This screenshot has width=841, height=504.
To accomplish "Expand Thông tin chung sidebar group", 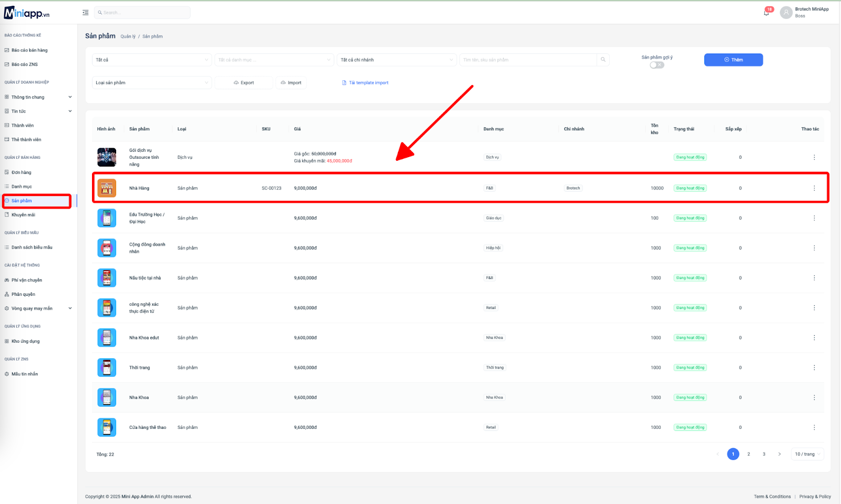I will [x=38, y=97].
